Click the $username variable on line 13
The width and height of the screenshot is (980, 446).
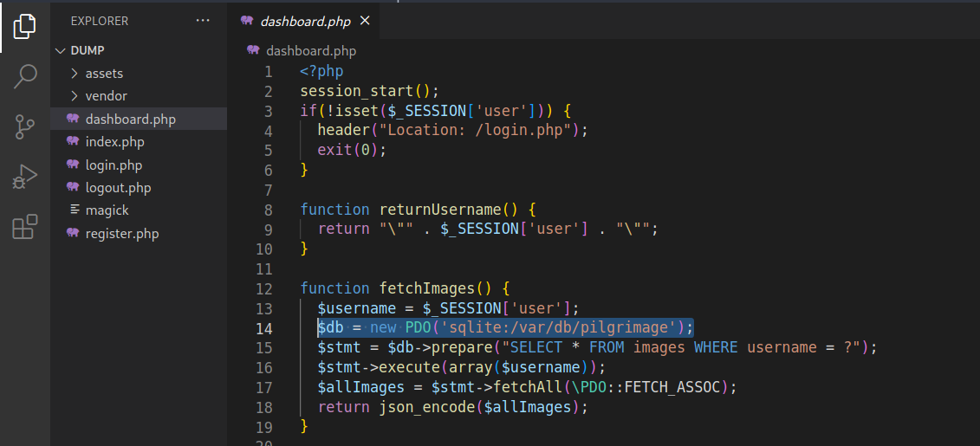pos(357,308)
